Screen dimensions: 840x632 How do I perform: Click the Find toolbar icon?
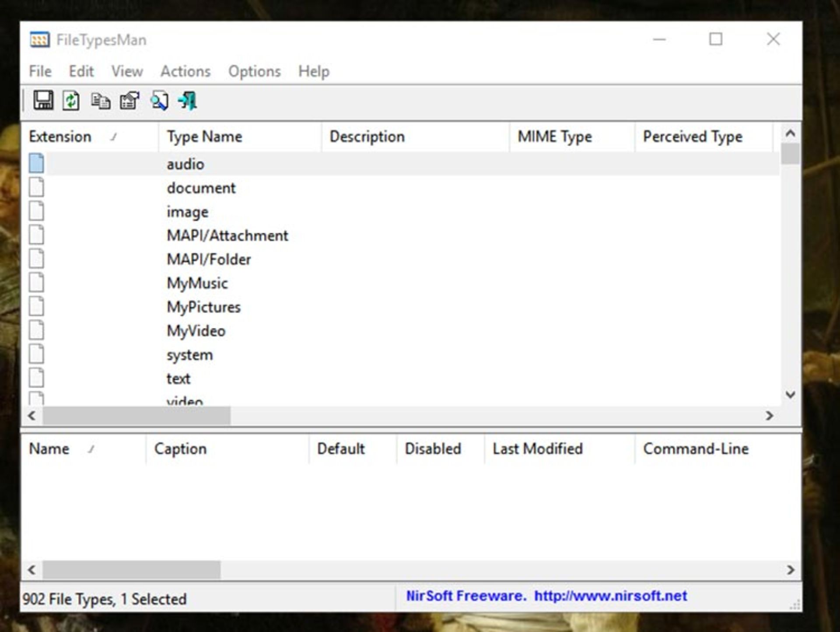159,101
